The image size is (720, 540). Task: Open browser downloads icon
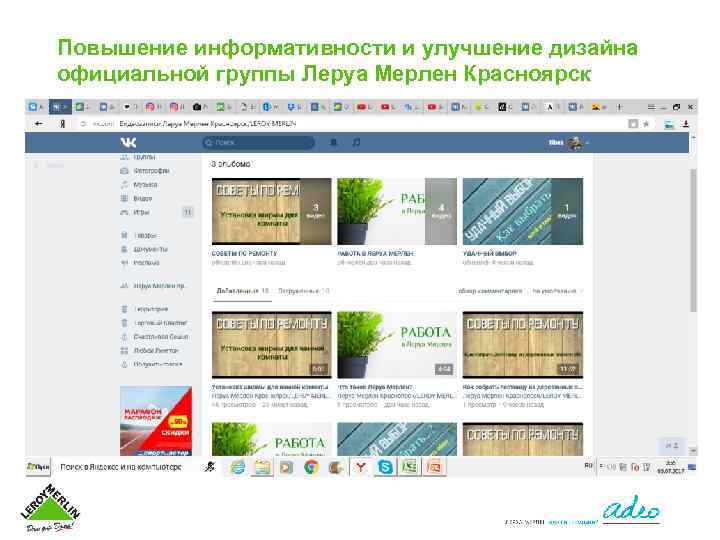click(686, 124)
